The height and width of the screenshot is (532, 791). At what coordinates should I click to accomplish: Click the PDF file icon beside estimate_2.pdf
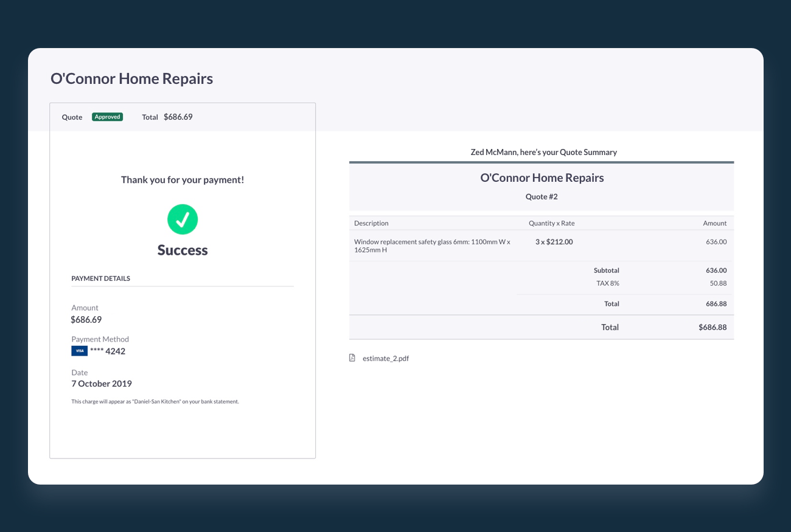click(x=352, y=358)
